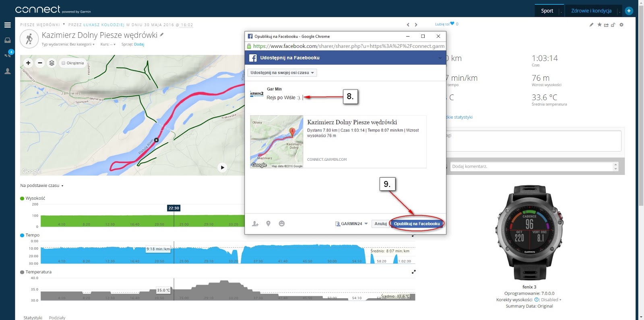Tag friends icon in Facebook dialog
Viewport: 644px width, 320px height.
point(255,224)
